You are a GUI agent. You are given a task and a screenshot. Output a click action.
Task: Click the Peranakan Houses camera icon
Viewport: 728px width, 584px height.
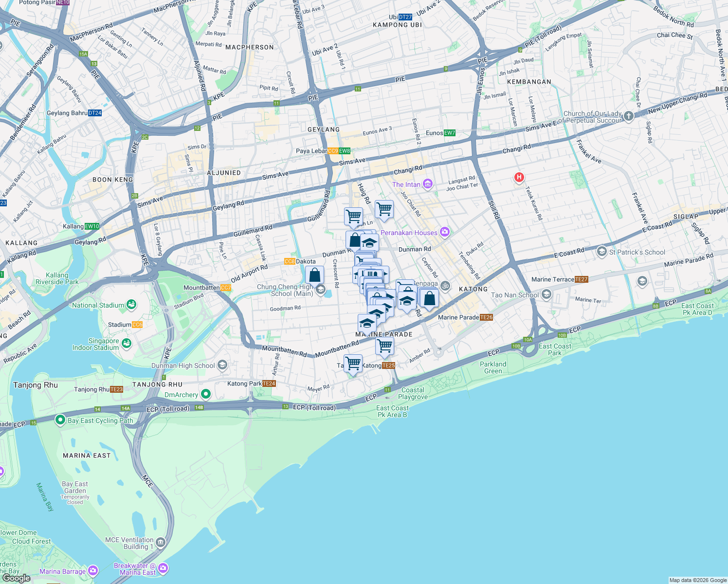(x=444, y=232)
